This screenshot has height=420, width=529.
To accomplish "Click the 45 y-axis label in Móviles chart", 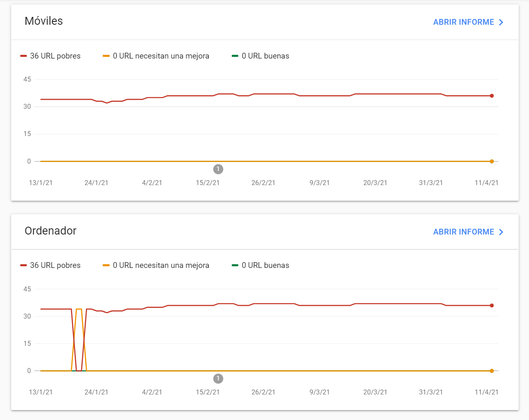I will (27, 79).
